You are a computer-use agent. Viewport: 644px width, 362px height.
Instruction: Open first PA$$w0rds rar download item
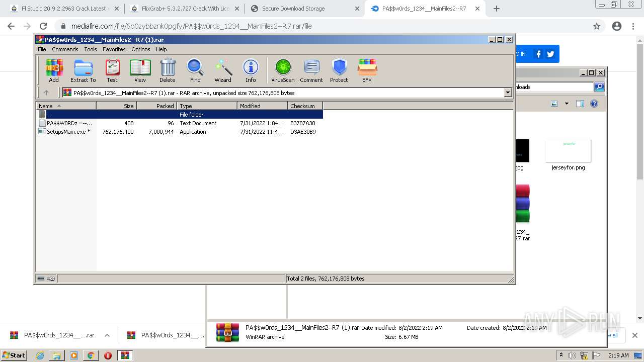(x=52, y=335)
